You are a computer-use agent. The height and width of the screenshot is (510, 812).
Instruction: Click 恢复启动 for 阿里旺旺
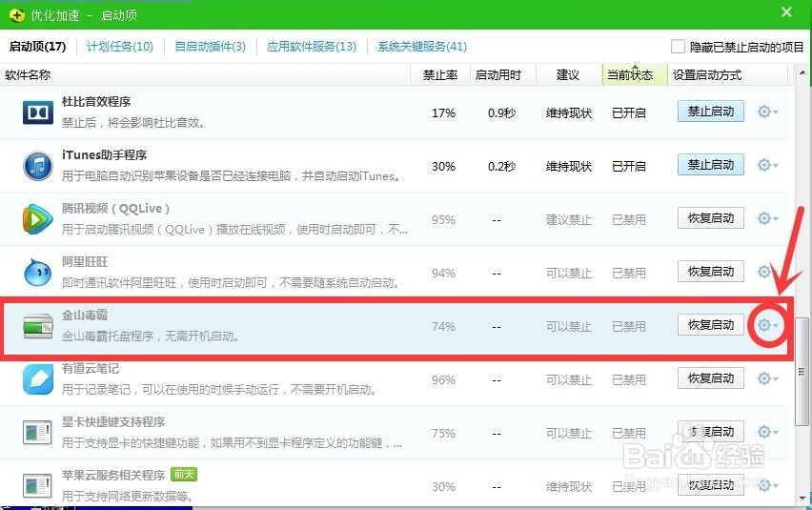tap(711, 272)
